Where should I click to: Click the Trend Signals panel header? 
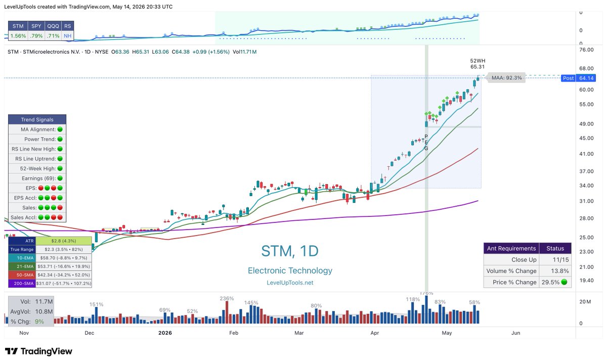point(37,119)
